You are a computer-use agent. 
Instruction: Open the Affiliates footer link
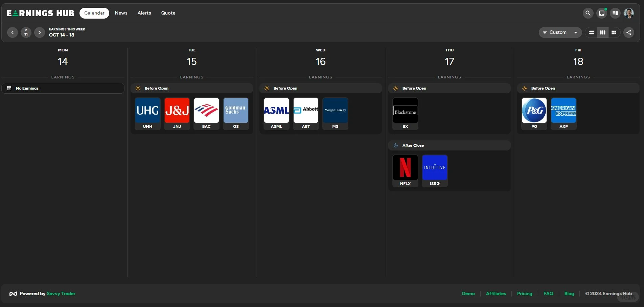[x=496, y=293]
